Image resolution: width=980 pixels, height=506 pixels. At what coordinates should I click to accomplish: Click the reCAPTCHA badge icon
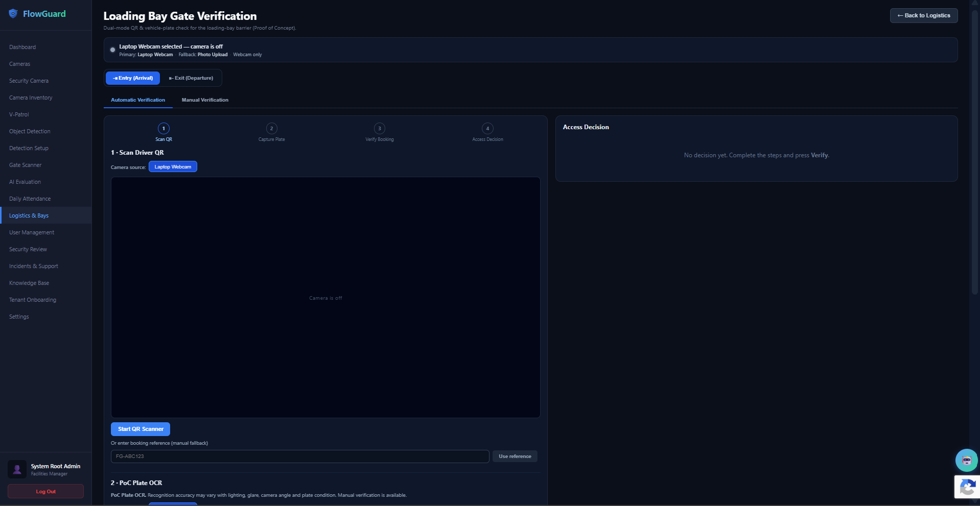[967, 487]
